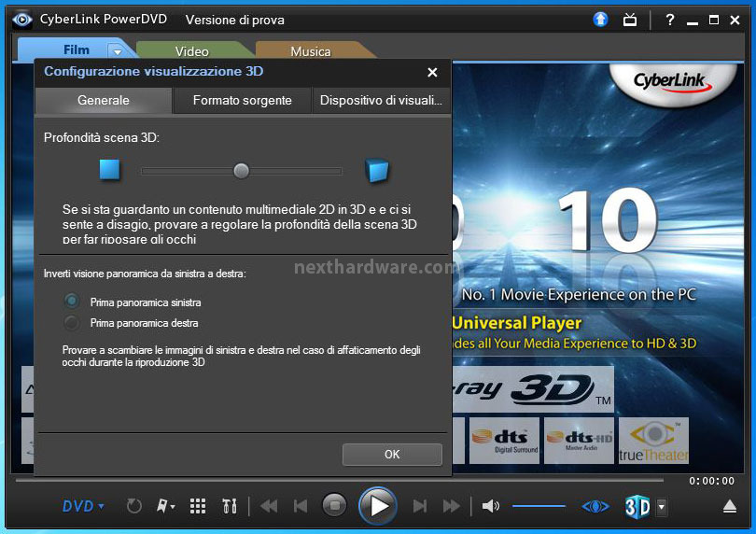Click the repeat rotation icon
Screen dimensions: 756x534
click(134, 506)
